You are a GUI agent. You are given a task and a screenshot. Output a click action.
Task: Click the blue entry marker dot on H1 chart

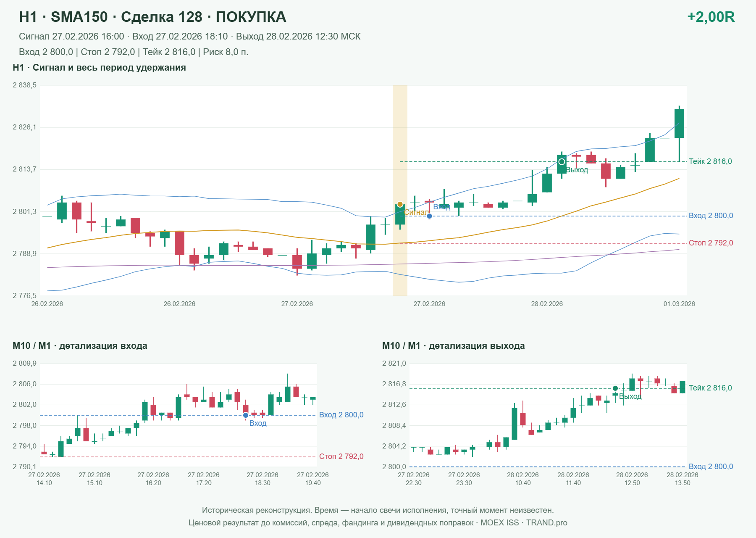pyautogui.click(x=429, y=216)
